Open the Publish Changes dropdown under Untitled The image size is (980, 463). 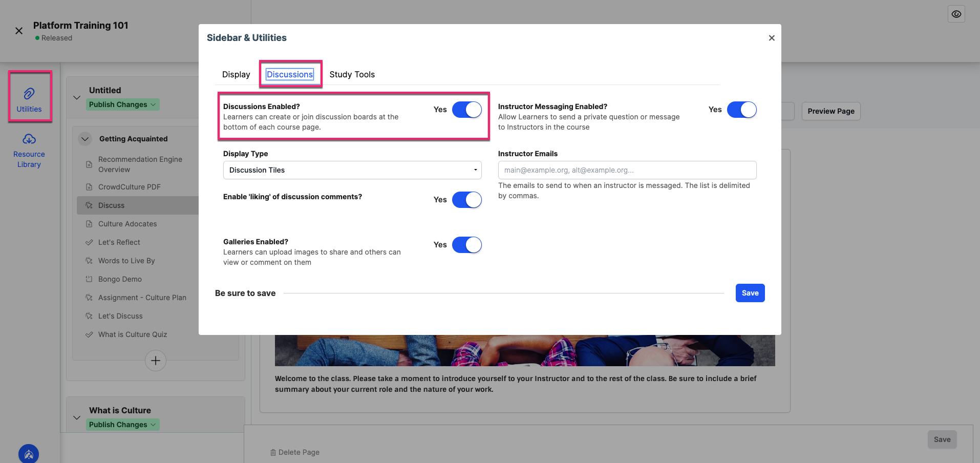coord(123,104)
